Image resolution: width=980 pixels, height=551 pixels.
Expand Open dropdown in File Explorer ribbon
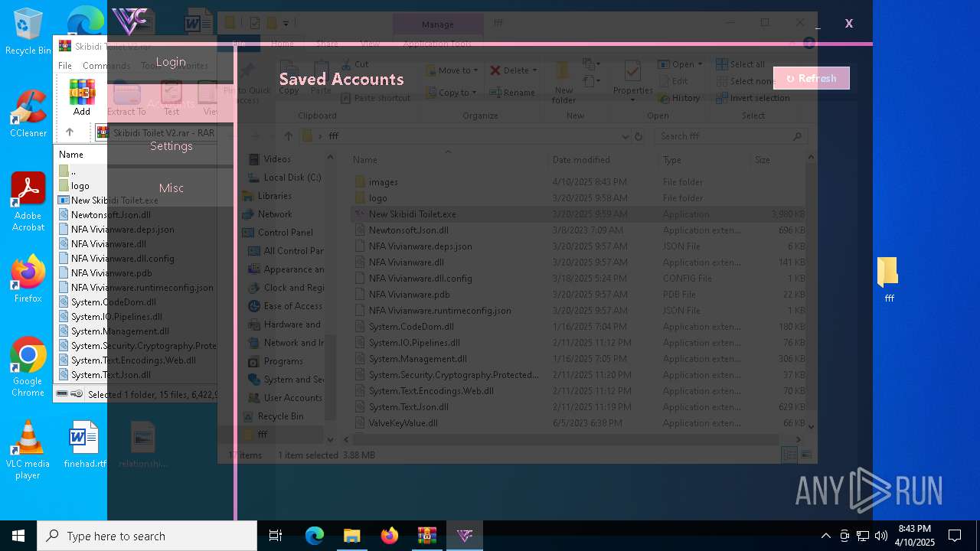[699, 64]
